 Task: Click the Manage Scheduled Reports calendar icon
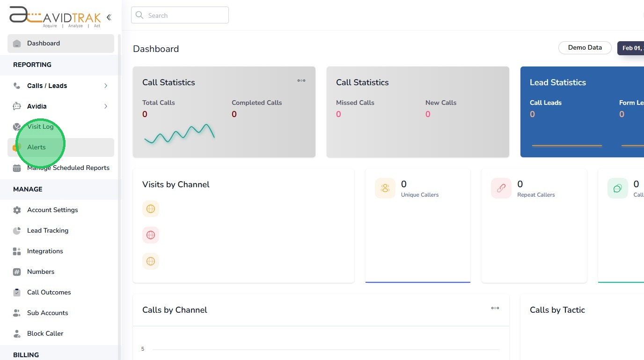[x=17, y=168]
